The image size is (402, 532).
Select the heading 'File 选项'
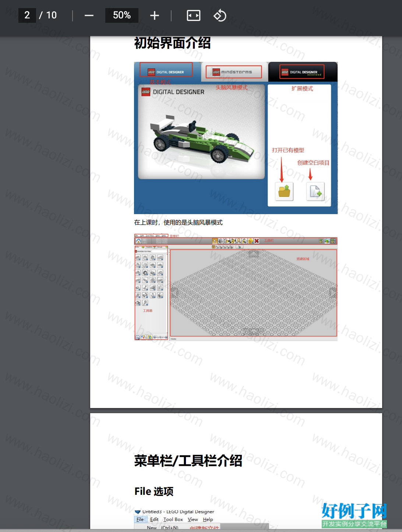pos(154,492)
